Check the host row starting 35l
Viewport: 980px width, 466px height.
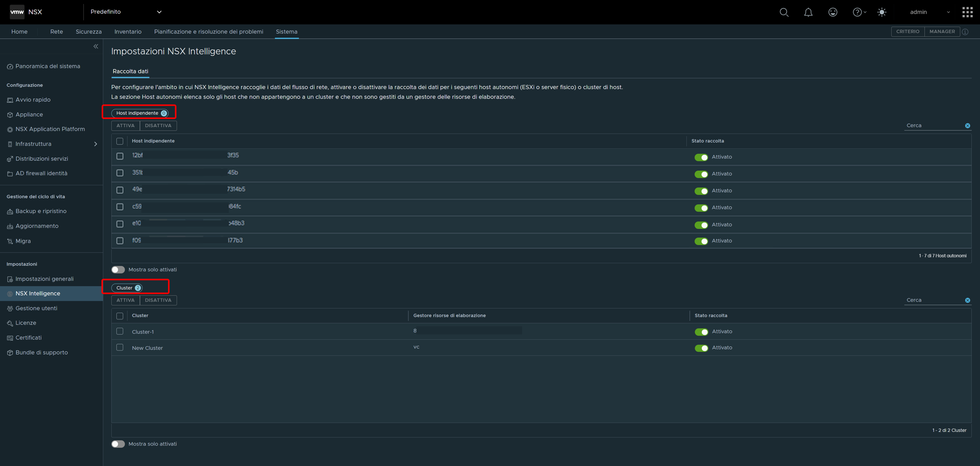(x=120, y=173)
